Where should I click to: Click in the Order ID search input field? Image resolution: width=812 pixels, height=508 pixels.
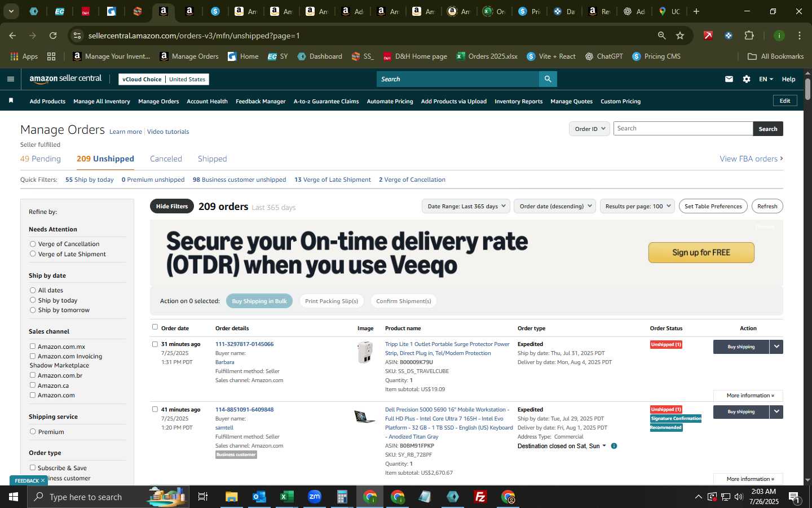pyautogui.click(x=683, y=129)
